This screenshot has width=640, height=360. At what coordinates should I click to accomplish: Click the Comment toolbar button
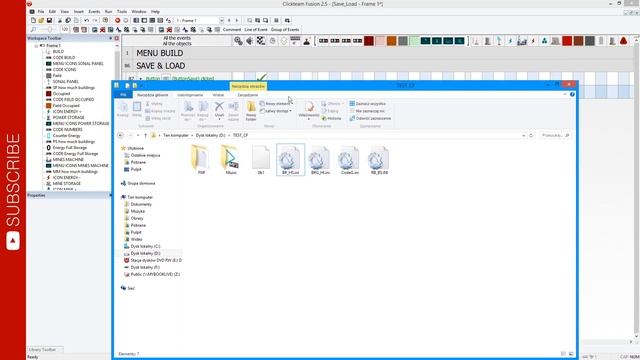[x=232, y=30]
